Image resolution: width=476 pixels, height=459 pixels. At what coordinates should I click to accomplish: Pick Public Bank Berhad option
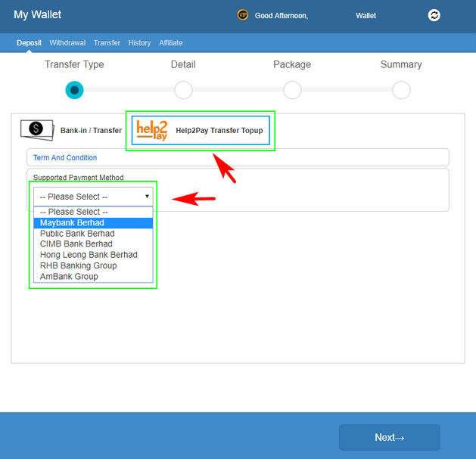tap(76, 234)
